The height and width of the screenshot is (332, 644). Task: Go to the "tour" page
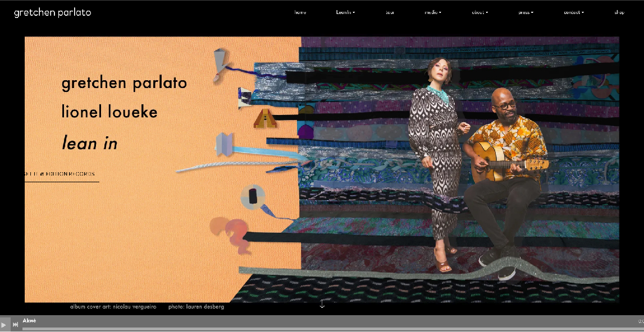click(x=390, y=12)
